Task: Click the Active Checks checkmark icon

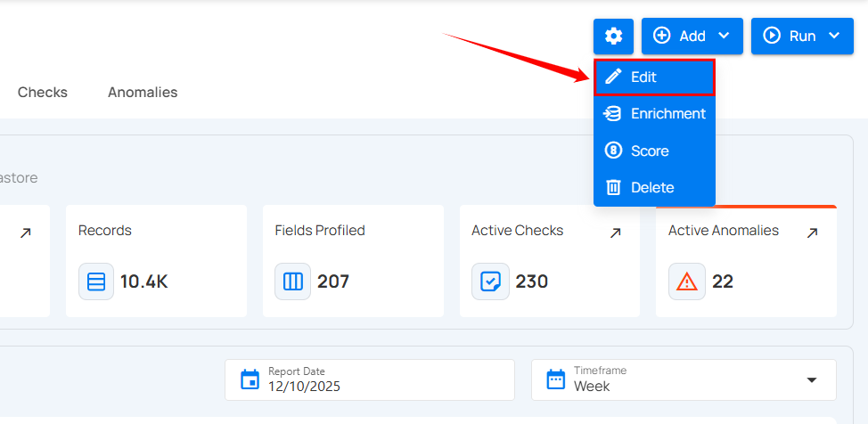Action: [x=490, y=281]
